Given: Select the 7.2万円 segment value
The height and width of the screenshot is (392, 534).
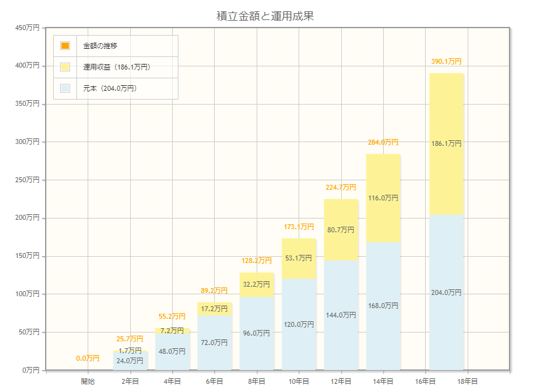Looking at the screenshot, I should [x=172, y=331].
